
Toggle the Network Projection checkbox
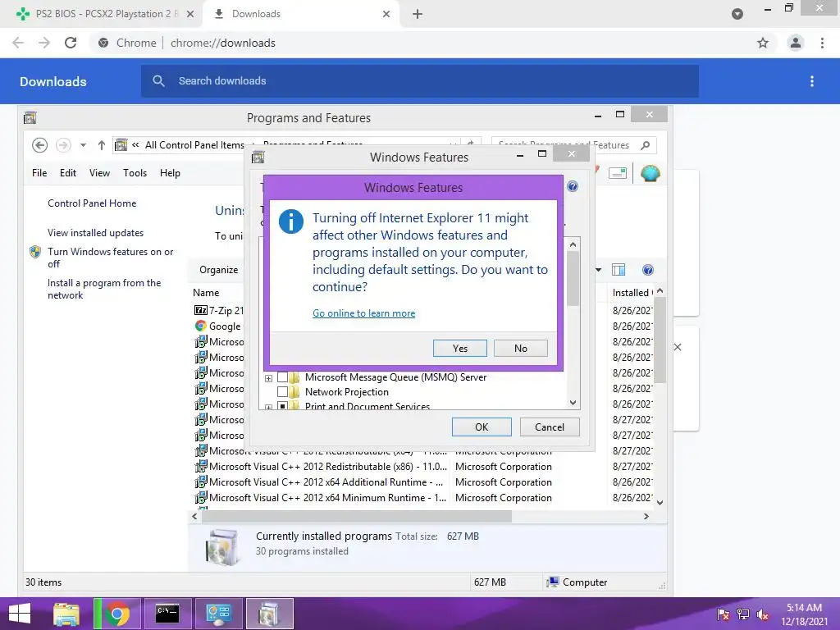tap(282, 392)
